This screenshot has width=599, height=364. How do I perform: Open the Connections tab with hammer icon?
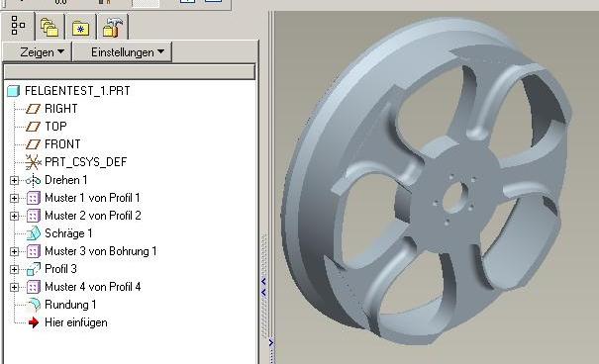click(112, 28)
